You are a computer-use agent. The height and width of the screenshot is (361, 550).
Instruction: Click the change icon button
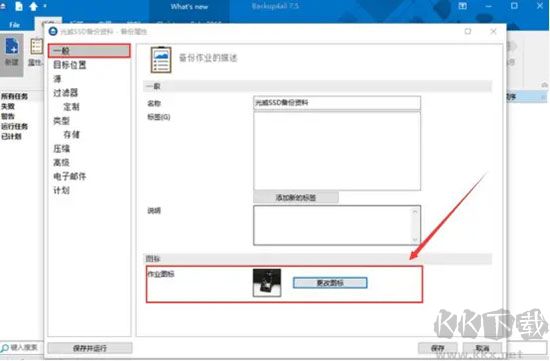click(x=330, y=283)
